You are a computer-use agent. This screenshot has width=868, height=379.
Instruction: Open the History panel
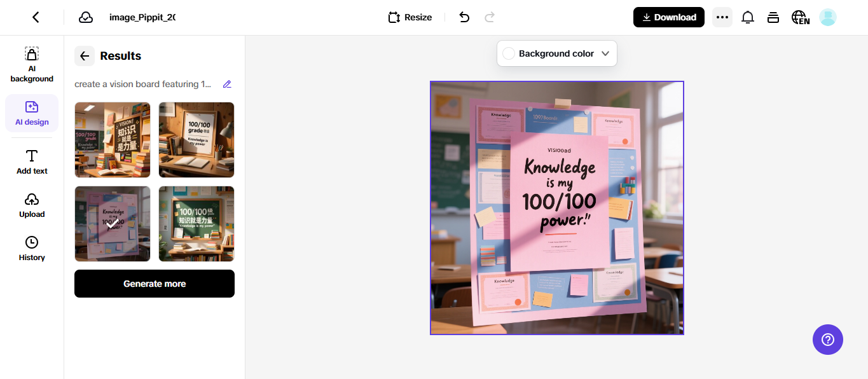[32, 249]
